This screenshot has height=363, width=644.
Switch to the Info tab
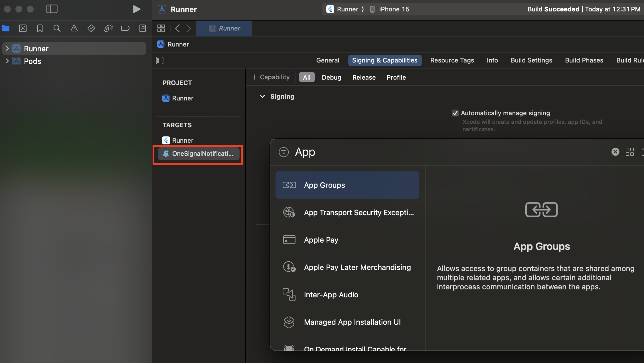(492, 60)
